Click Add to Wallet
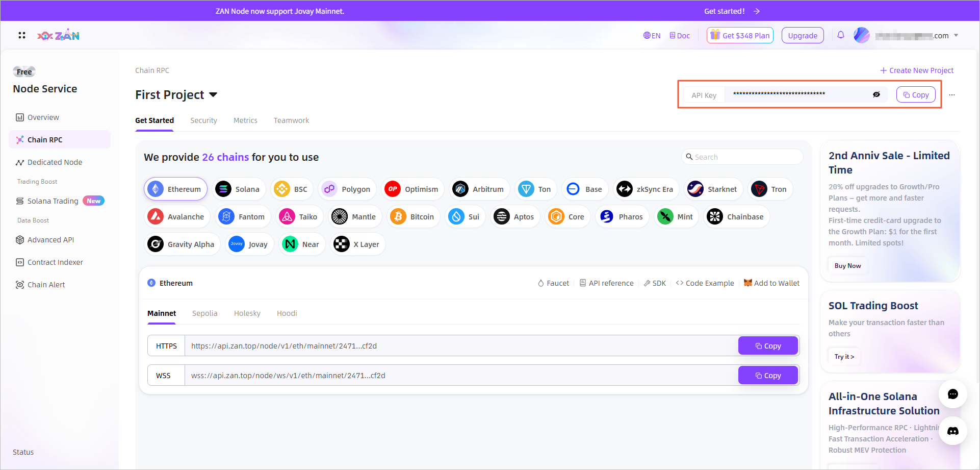Image resolution: width=980 pixels, height=470 pixels. (x=771, y=283)
